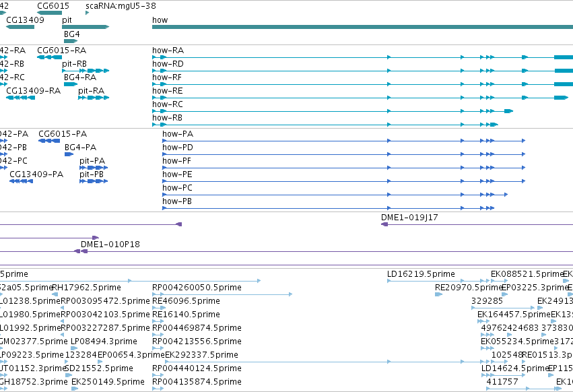The image size is (573, 392).
Task: Click feature labeled 411757
Action: [502, 382]
